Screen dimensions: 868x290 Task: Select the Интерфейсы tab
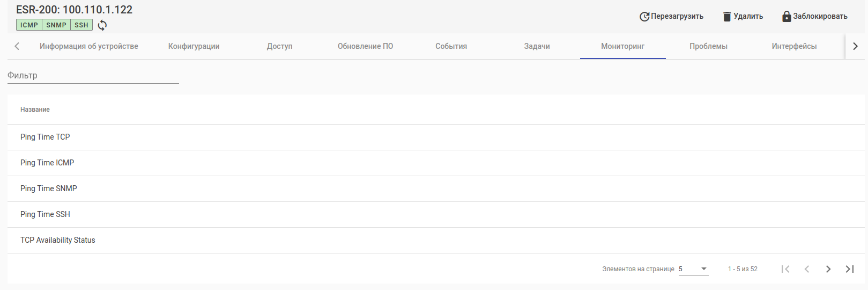pos(794,46)
